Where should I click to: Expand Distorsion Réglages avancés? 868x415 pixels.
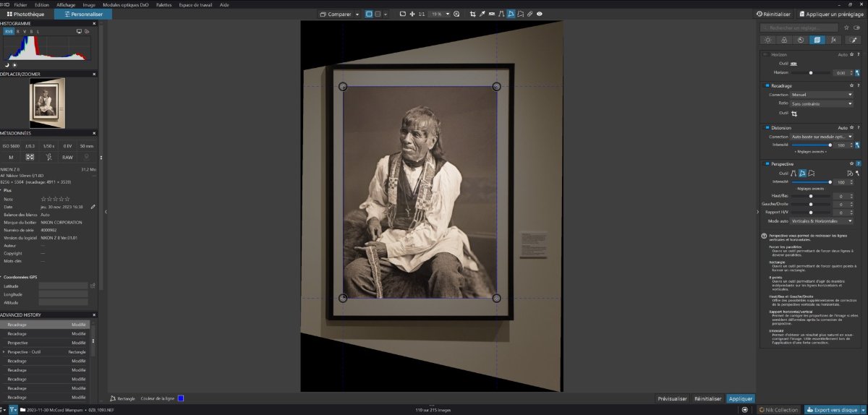(810, 152)
